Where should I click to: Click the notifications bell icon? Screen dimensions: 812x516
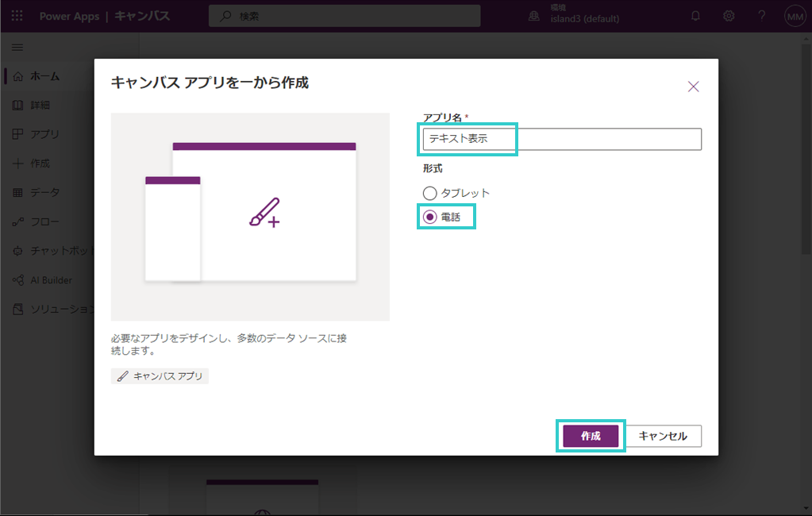tap(695, 16)
